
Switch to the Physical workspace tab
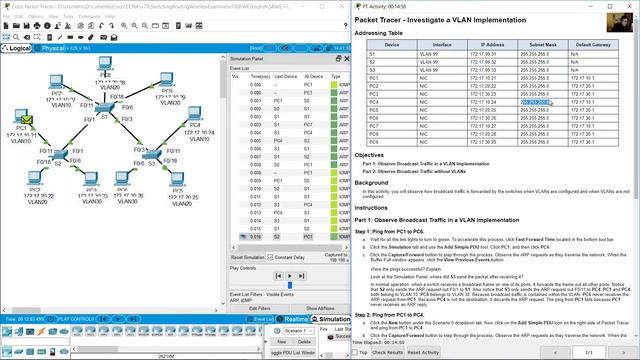pos(49,48)
